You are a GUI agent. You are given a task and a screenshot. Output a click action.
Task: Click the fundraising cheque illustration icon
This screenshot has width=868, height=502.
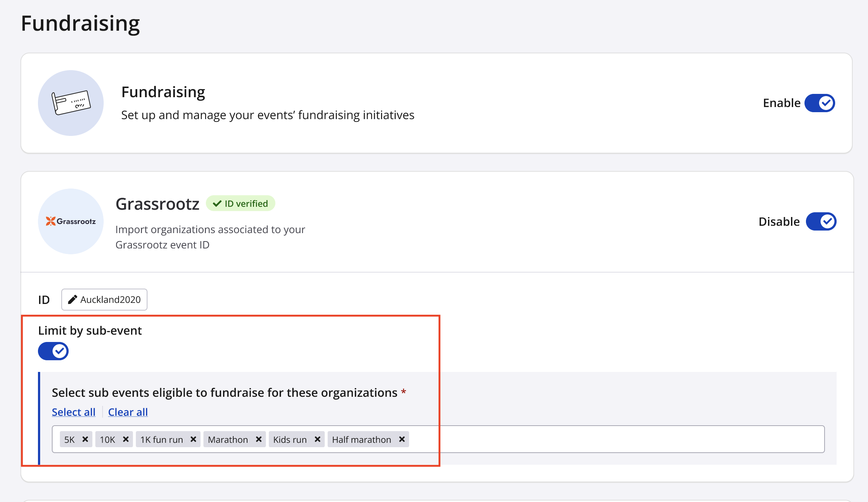71,103
